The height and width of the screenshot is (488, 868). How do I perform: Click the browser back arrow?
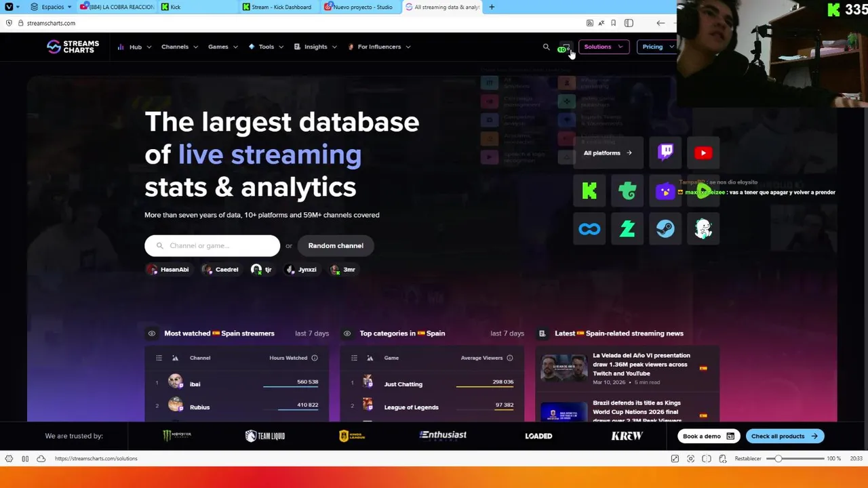[x=660, y=23]
